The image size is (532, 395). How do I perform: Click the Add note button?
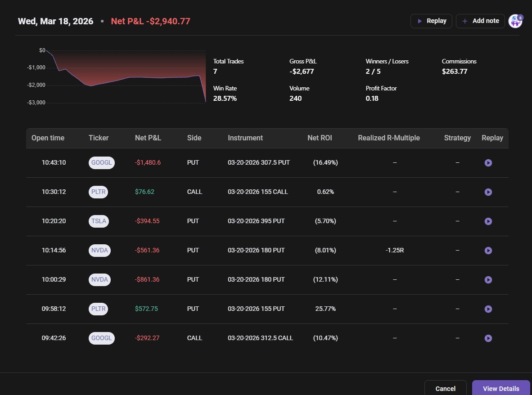tap(480, 21)
